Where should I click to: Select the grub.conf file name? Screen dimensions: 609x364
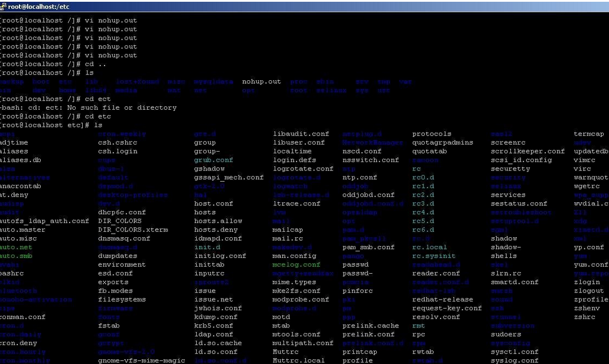[213, 160]
